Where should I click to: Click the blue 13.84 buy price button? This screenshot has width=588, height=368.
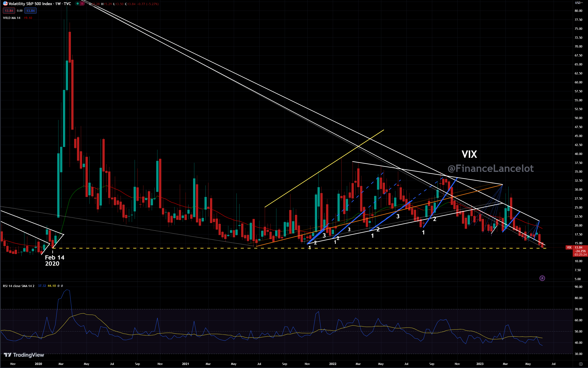pyautogui.click(x=31, y=11)
